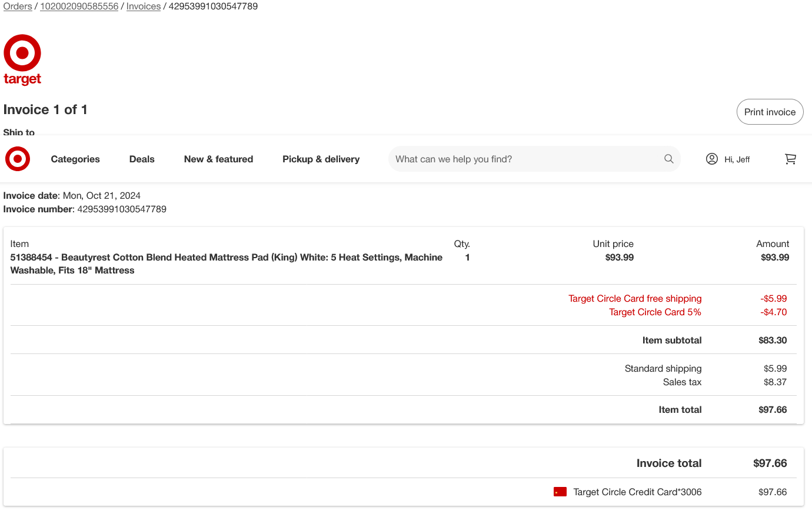Open the Deals menu item
812x514 pixels.
(x=142, y=159)
